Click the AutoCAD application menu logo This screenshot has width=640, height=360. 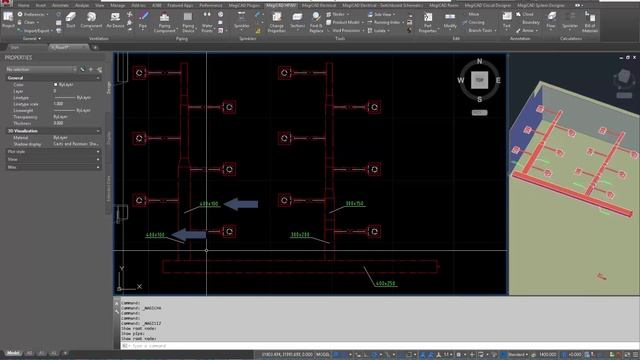tap(6, 3)
